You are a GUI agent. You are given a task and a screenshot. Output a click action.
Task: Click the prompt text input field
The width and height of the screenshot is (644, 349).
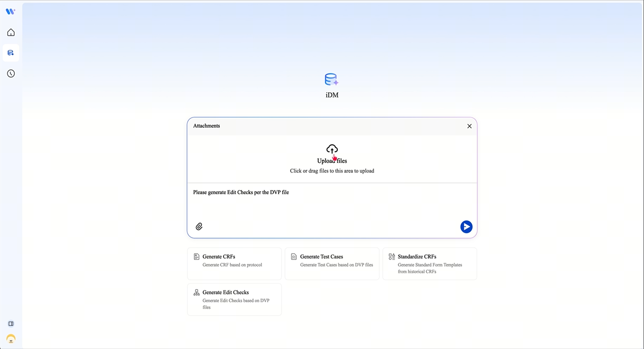coord(332,200)
